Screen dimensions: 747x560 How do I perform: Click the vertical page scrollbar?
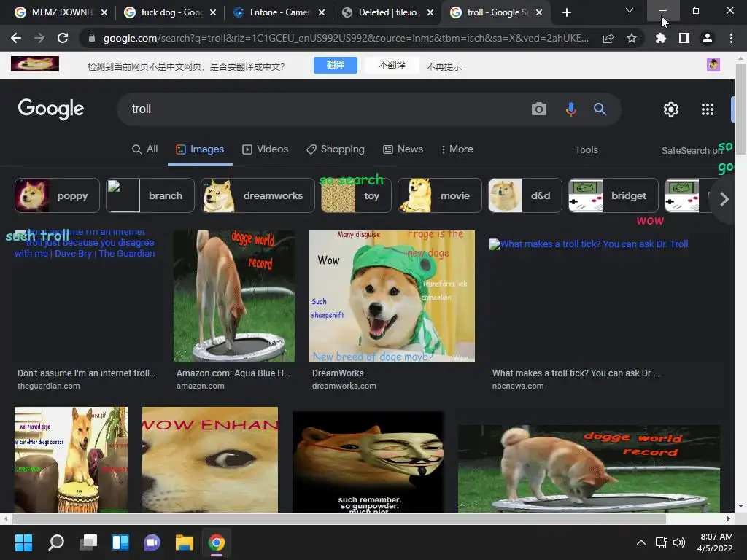click(740, 109)
